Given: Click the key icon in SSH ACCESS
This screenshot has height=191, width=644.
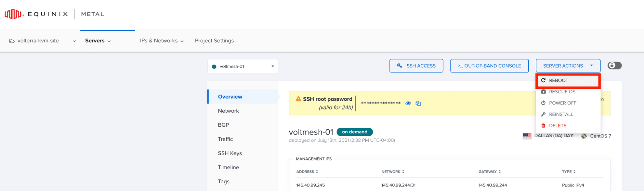Looking at the screenshot, I should coord(399,66).
